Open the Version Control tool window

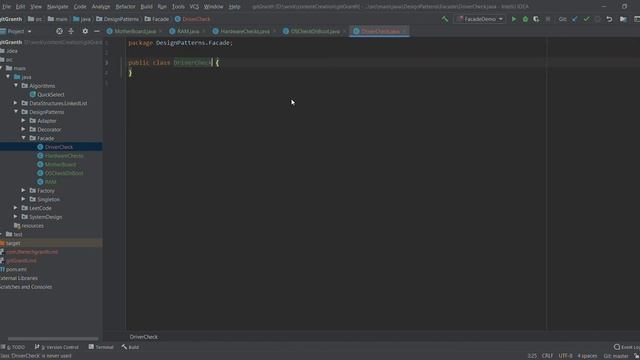click(x=57, y=347)
